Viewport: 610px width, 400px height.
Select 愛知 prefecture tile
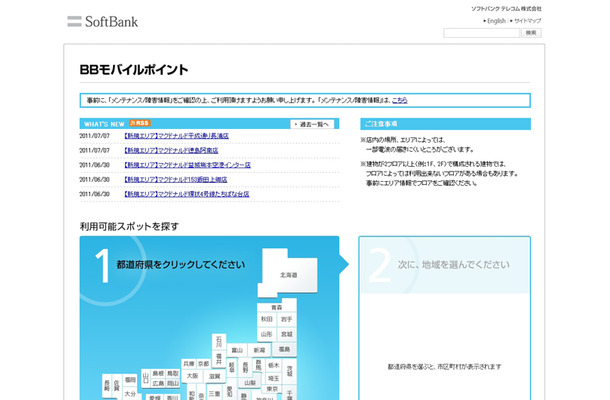tap(229, 391)
